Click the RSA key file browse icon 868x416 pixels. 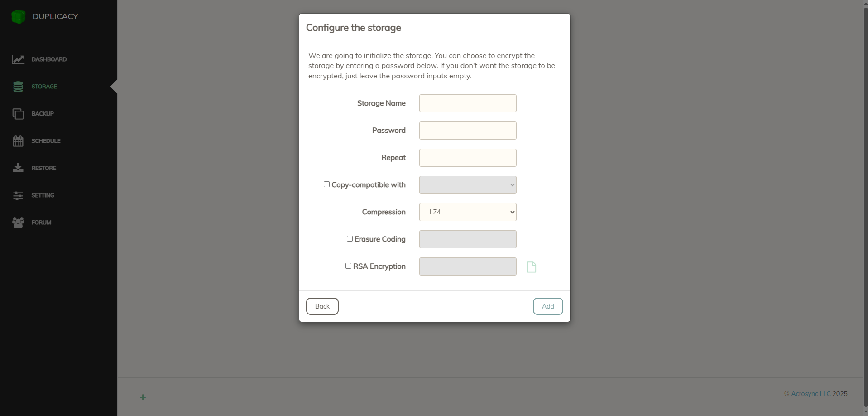[x=531, y=267]
